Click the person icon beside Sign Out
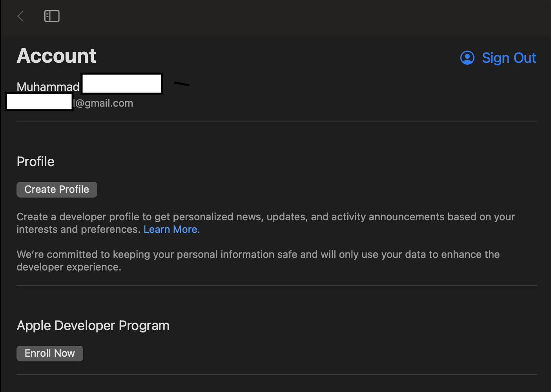Image resolution: width=551 pixels, height=392 pixels. coord(467,58)
